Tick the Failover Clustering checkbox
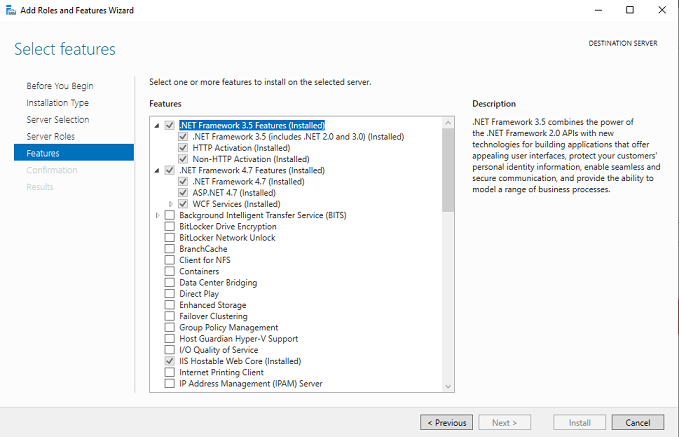This screenshot has height=437, width=679. click(x=169, y=316)
